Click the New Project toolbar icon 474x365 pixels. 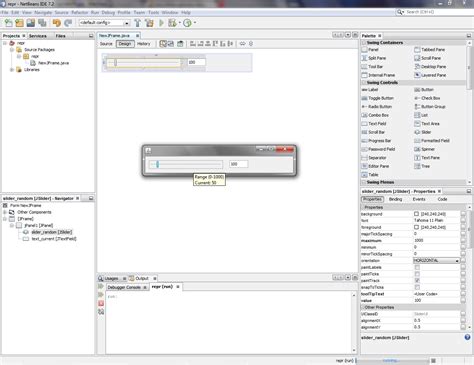coord(19,23)
